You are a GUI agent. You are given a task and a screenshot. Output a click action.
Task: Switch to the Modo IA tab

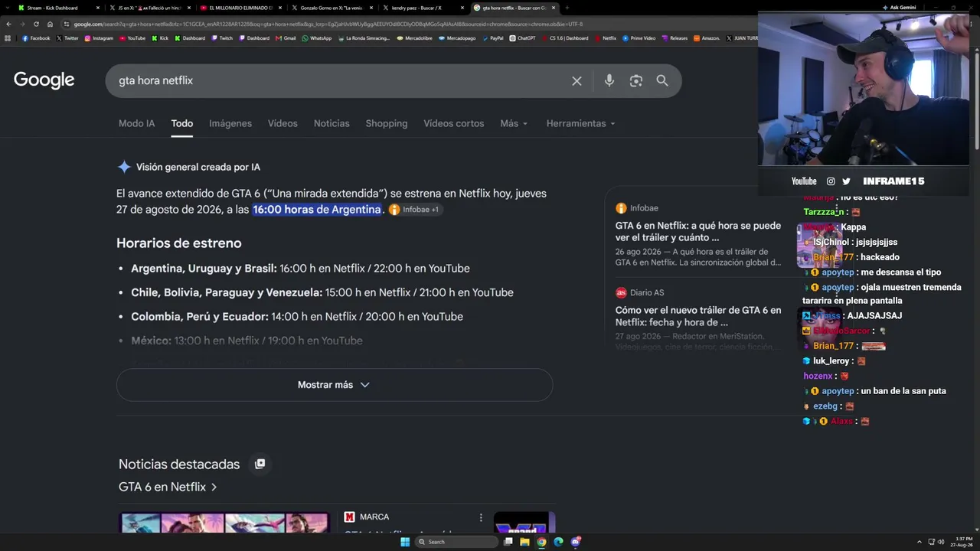tap(136, 123)
